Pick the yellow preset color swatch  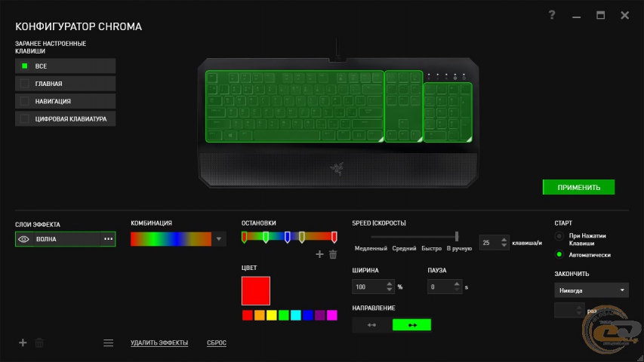coord(272,315)
